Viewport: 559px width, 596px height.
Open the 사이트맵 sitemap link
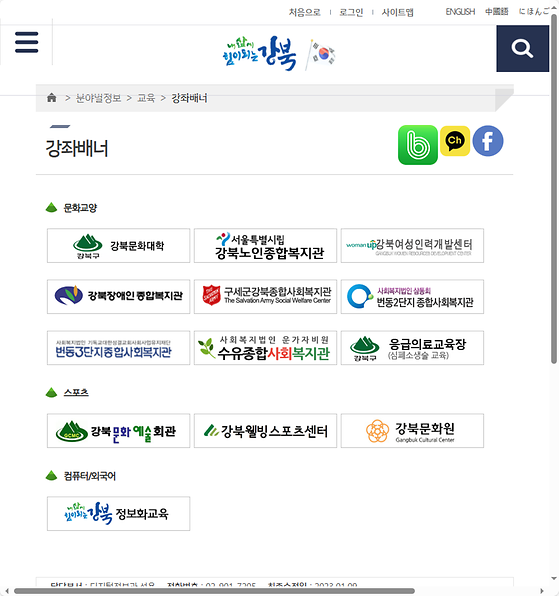[x=397, y=12]
